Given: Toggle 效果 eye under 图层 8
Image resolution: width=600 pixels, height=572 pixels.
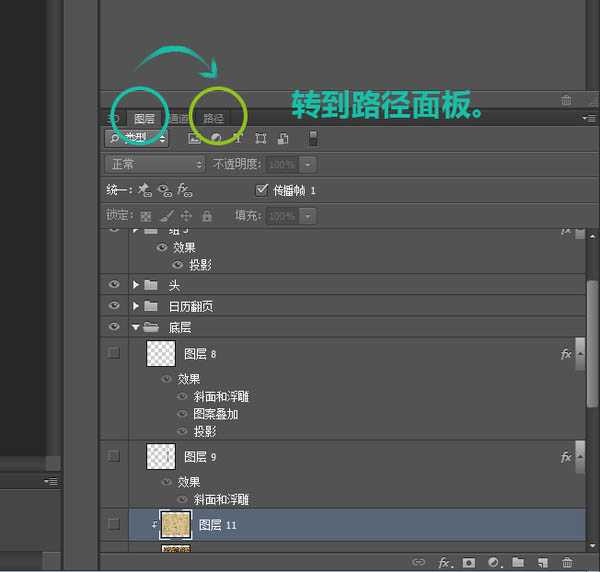Looking at the screenshot, I should [166, 379].
